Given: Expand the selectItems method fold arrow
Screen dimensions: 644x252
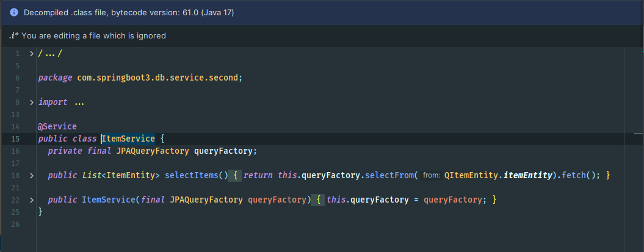Looking at the screenshot, I should pos(32,176).
